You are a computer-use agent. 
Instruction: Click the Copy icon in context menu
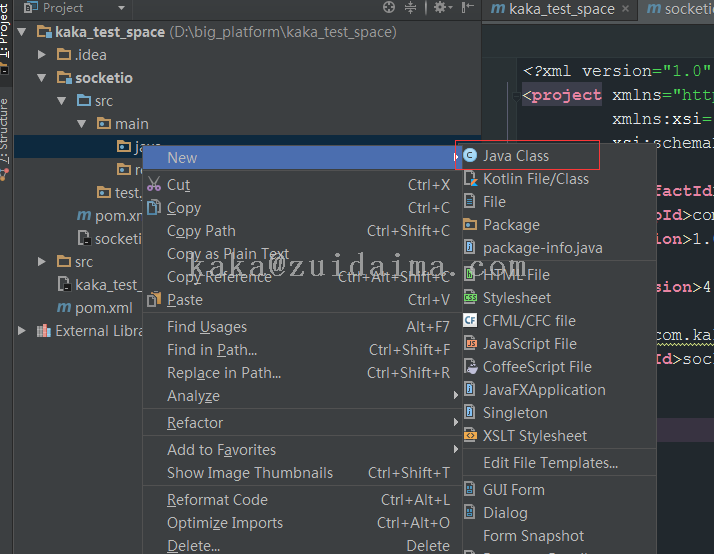click(x=154, y=207)
